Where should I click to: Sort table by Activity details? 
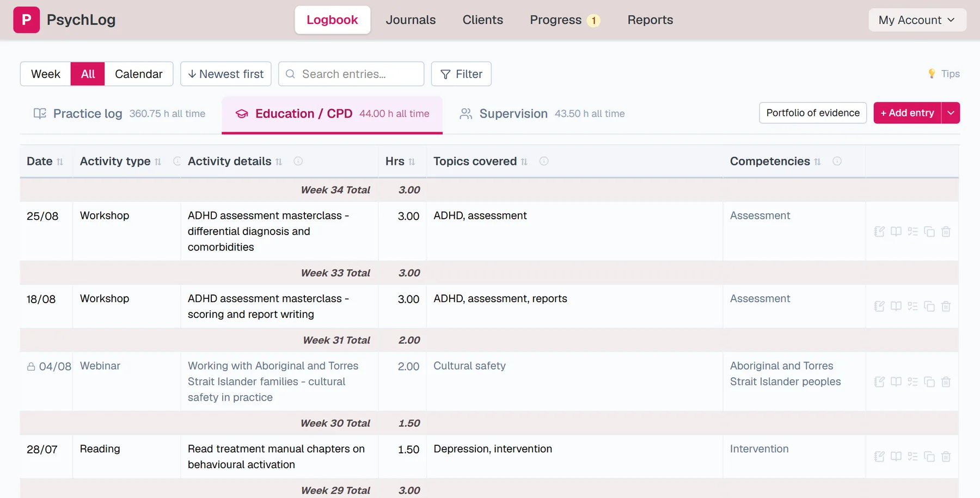coord(279,162)
